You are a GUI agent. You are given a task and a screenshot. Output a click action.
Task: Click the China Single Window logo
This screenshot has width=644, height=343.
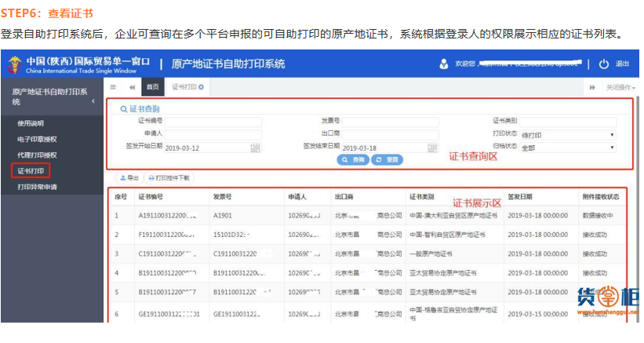point(14,64)
